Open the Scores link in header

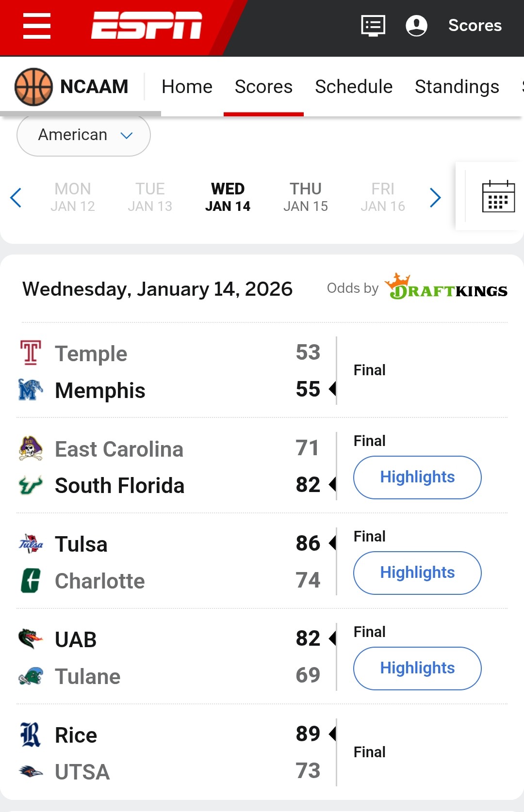475,26
